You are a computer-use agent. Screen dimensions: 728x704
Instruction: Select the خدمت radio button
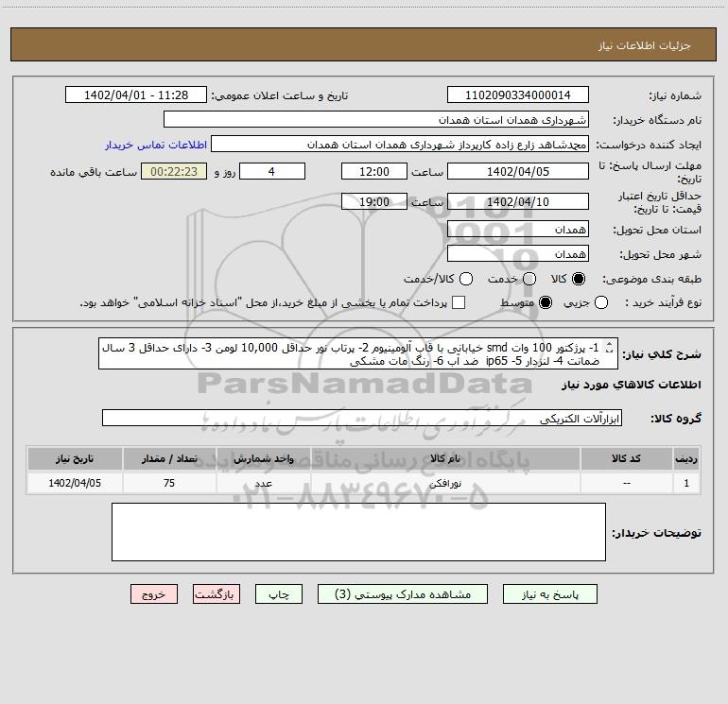click(x=529, y=279)
